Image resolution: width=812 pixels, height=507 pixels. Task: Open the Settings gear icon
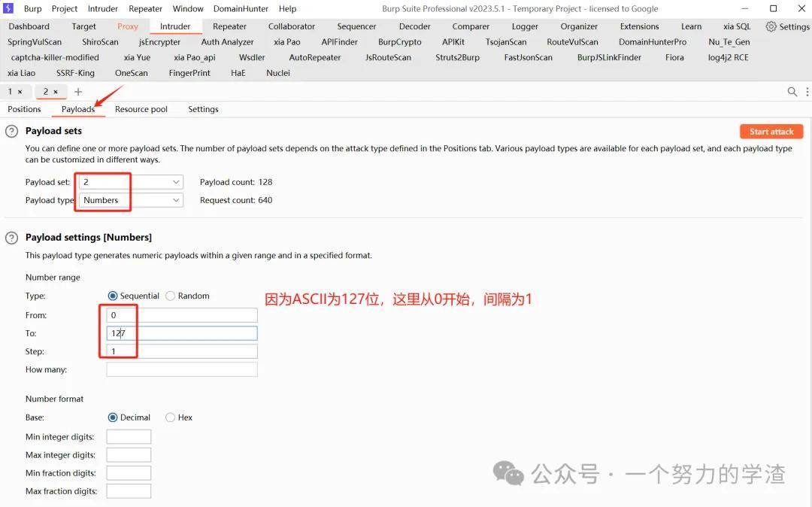coord(771,26)
